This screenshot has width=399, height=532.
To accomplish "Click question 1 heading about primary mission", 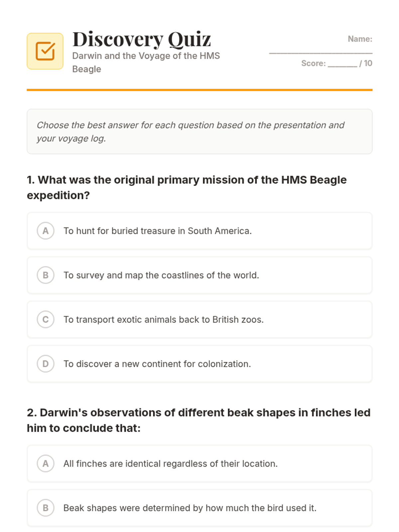I will (x=187, y=187).
